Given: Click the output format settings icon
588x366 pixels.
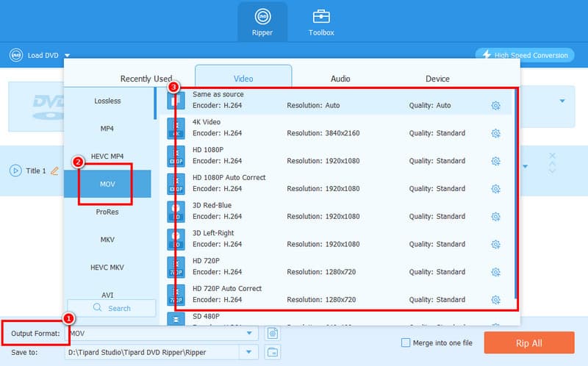Looking at the screenshot, I should 273,334.
